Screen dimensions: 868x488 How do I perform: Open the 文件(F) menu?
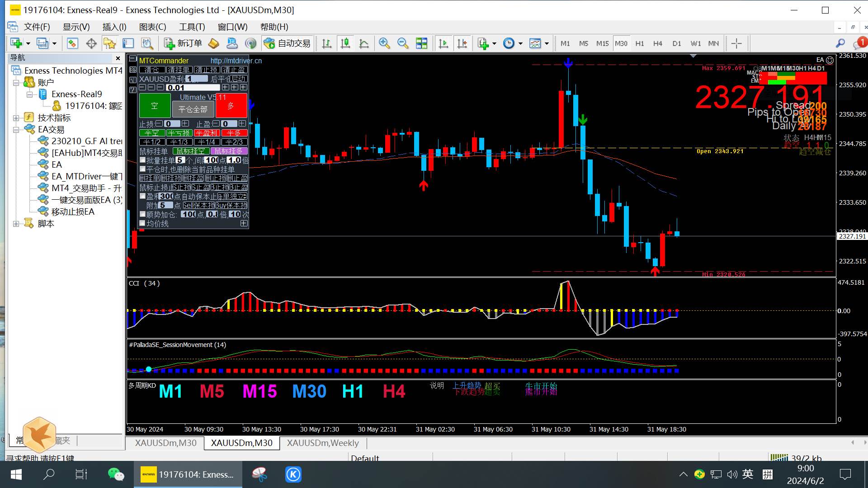37,27
